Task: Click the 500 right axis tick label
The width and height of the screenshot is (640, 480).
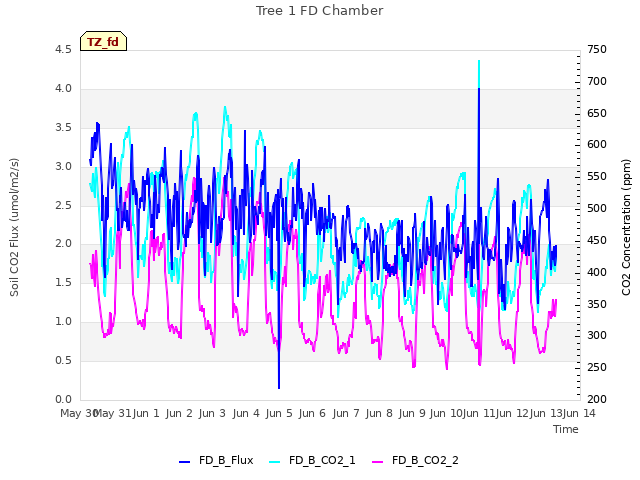Action: (597, 208)
